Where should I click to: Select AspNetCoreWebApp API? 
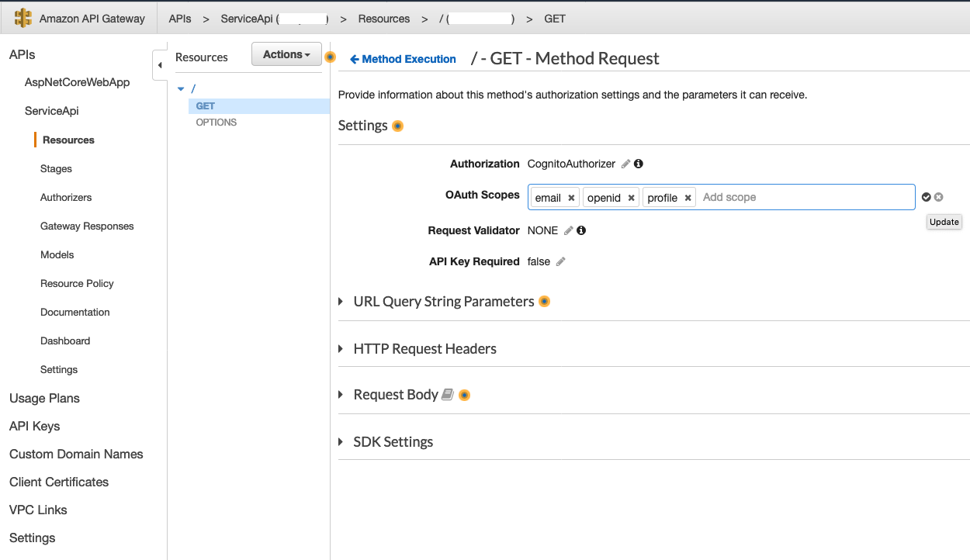coord(78,82)
